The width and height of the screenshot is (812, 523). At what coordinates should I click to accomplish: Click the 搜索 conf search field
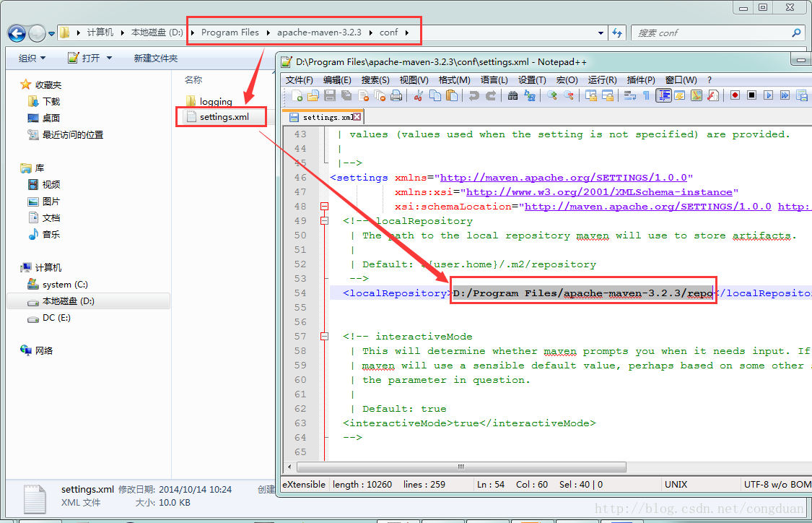(x=717, y=33)
